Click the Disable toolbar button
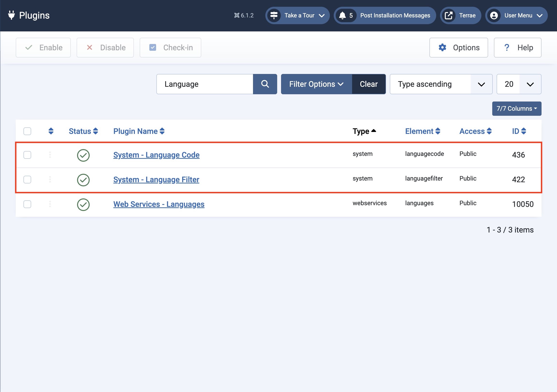The image size is (557, 392). 105,47
